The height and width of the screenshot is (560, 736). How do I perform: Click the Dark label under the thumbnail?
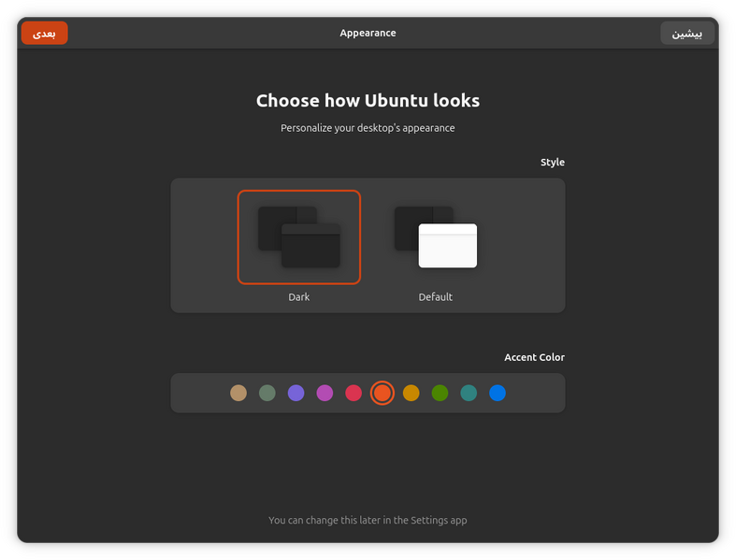pos(299,297)
